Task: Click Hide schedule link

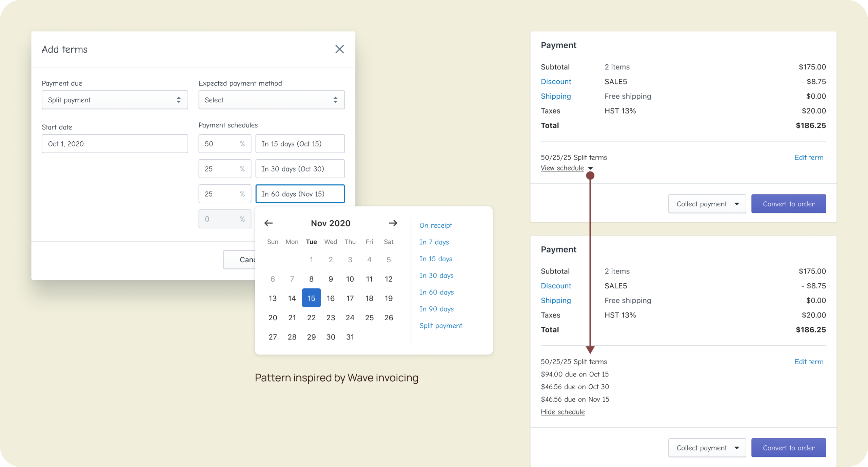Action: click(x=563, y=412)
